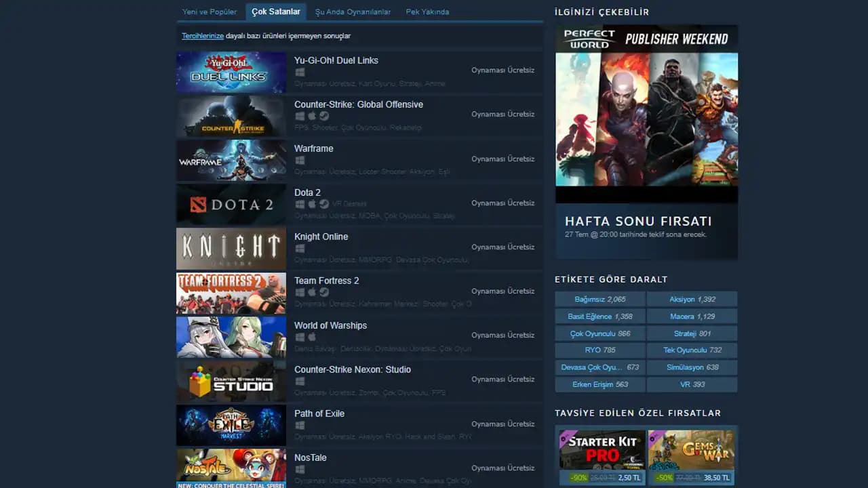
Task: Open the Şu Anda Oynanılanlar tab
Action: point(353,12)
